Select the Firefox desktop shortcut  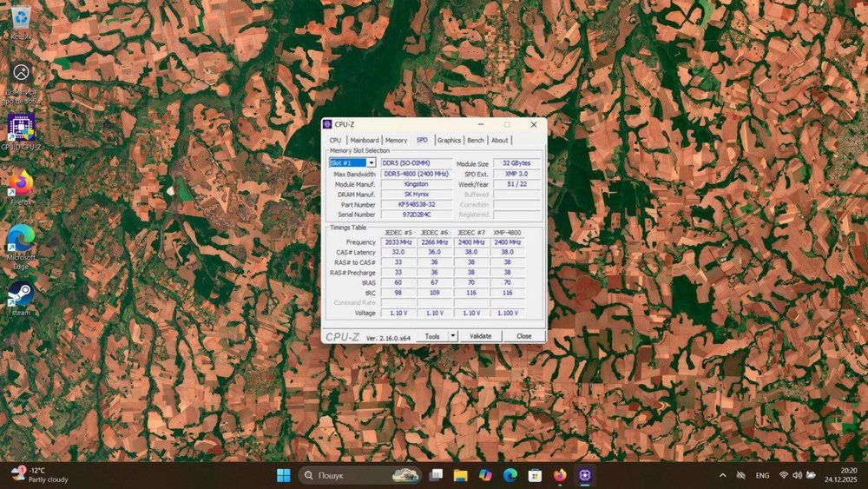point(21,188)
